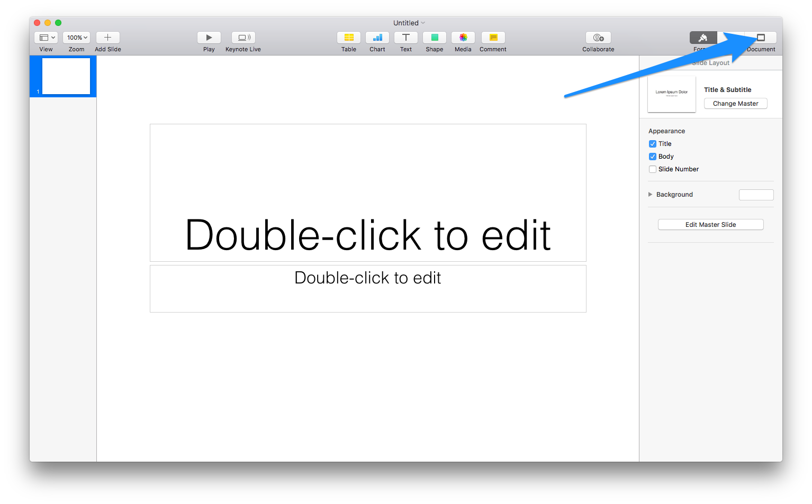Viewport: 812px width, 504px height.
Task: Disable the Body checkbox in Appearance
Action: click(653, 156)
